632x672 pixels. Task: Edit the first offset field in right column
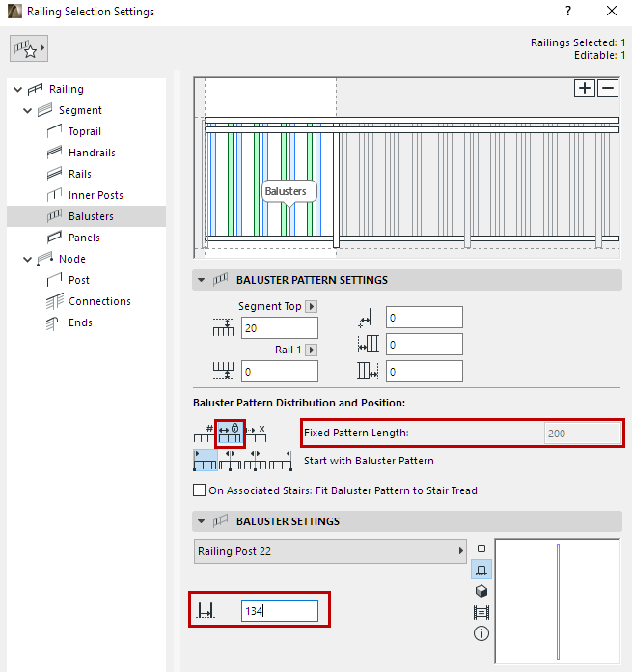(x=425, y=318)
